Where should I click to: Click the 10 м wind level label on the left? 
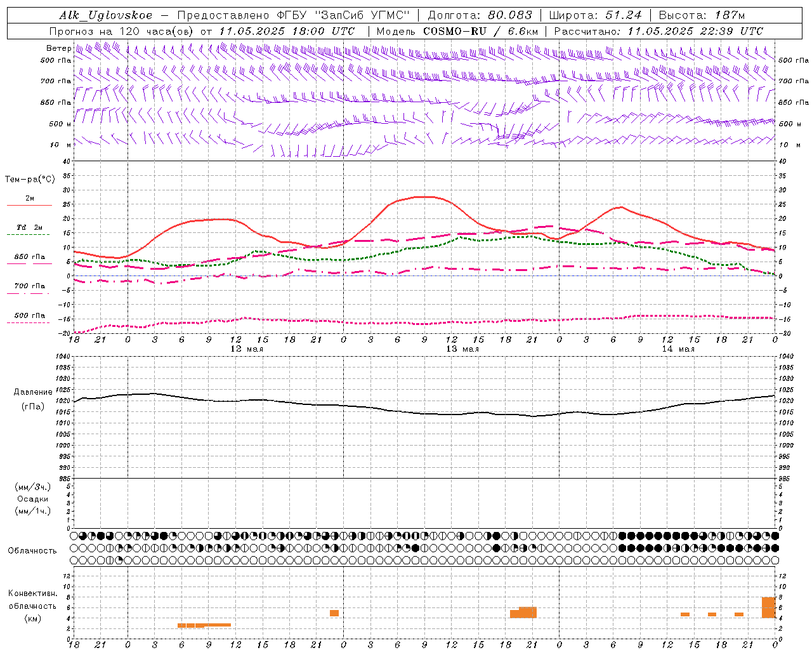coord(60,145)
